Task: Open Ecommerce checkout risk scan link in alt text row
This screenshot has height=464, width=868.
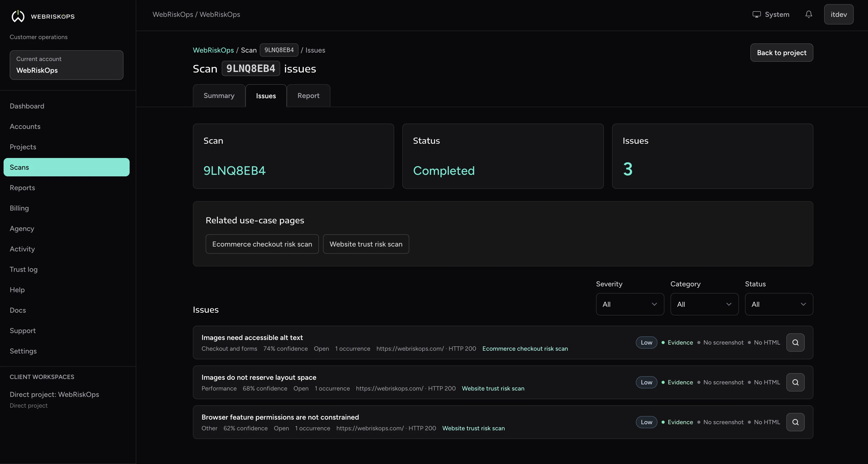Action: pyautogui.click(x=525, y=349)
